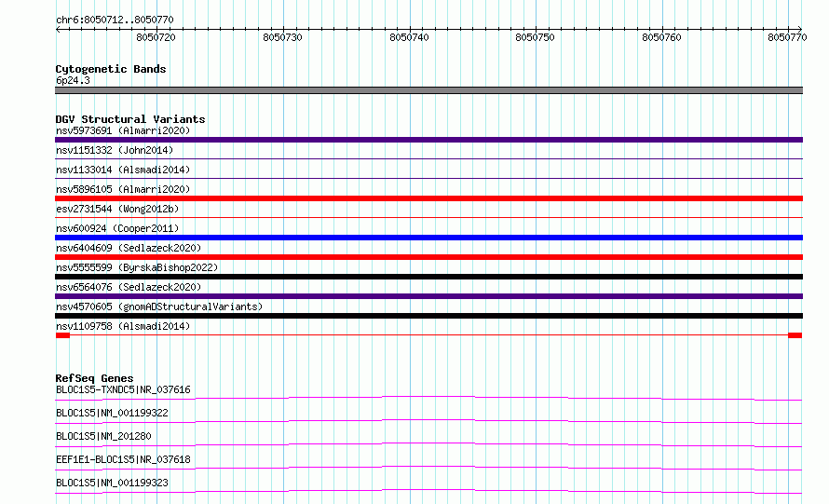The image size is (829, 504).
Task: Select variant label nsv4570605 (gnomADStructuralVariants)
Action: (x=159, y=306)
